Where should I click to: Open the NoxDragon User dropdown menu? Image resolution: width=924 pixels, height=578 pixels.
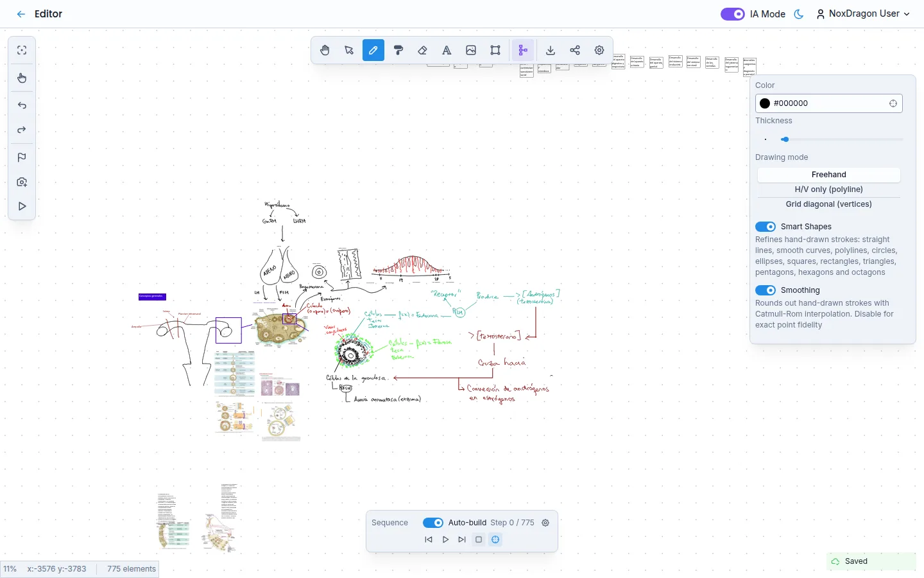click(x=863, y=14)
